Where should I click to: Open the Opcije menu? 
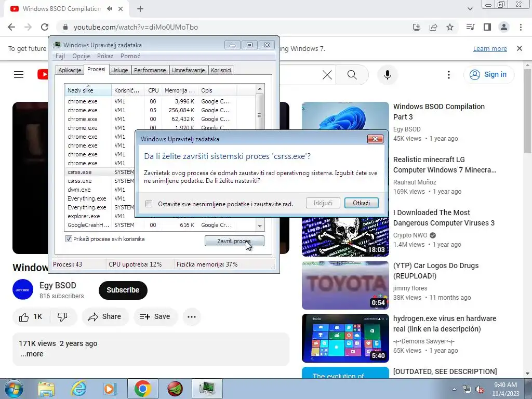[x=81, y=56]
